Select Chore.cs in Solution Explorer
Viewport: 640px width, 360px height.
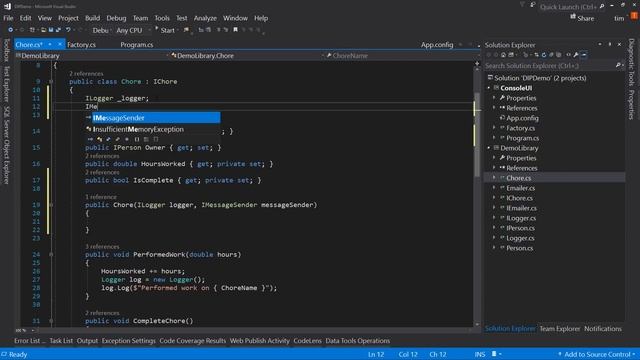[x=518, y=178]
